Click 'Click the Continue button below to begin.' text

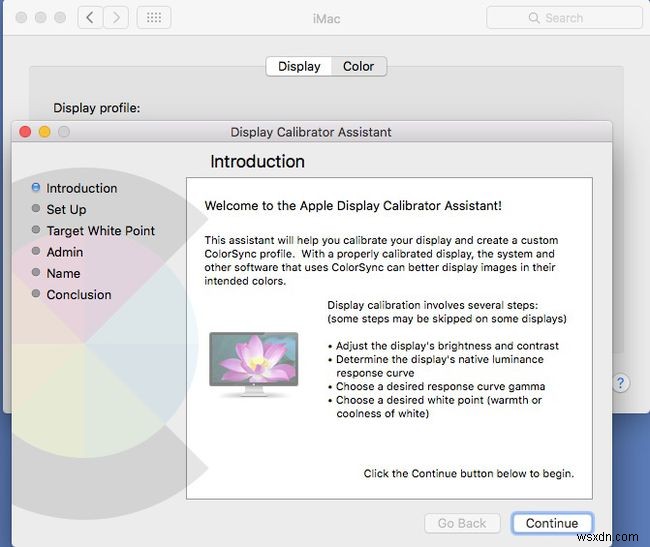click(469, 474)
